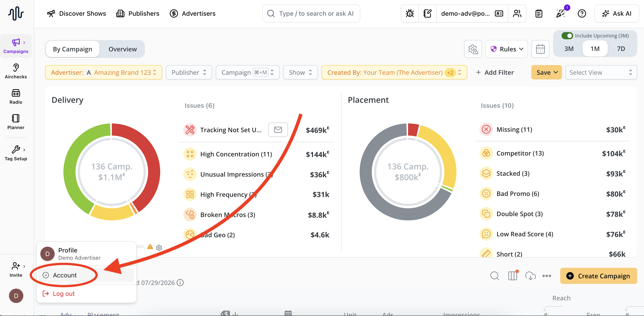Switch to By Campaign view
This screenshot has height=316, width=644.
[x=73, y=49]
